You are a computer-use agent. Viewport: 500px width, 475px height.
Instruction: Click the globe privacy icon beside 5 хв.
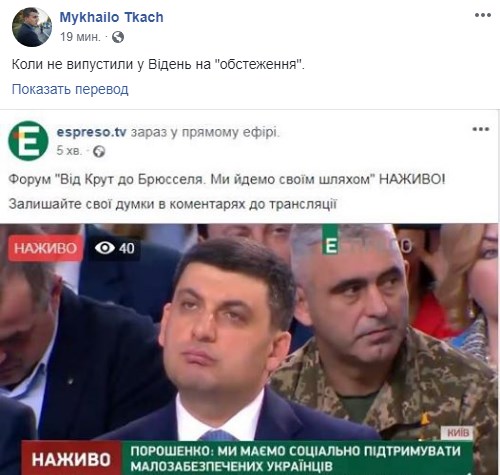click(99, 151)
